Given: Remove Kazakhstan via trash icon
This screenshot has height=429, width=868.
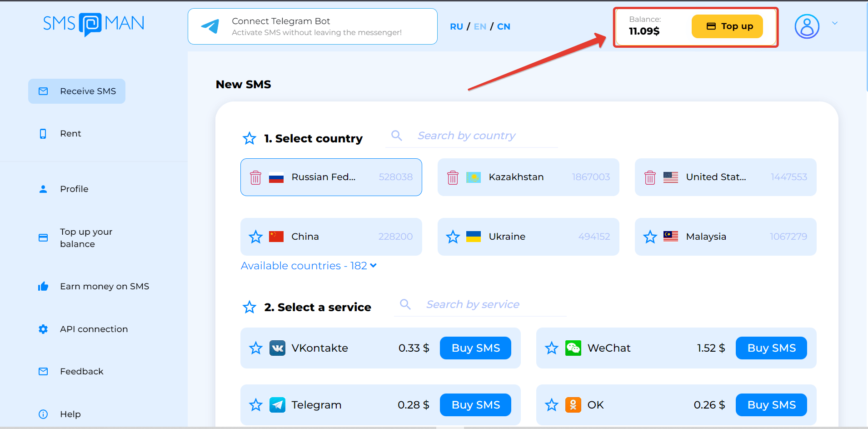Looking at the screenshot, I should (453, 177).
